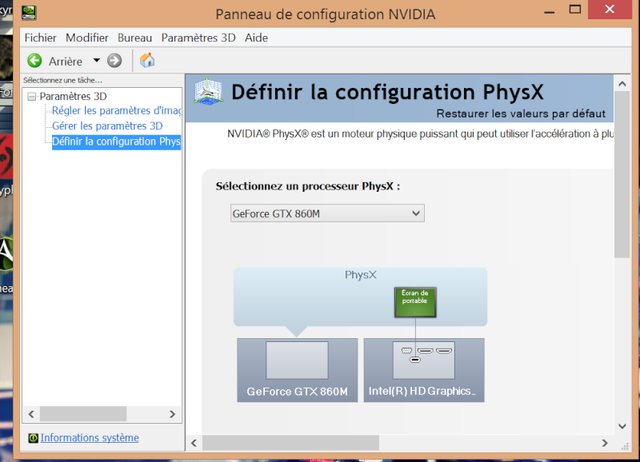The image size is (640, 462).
Task: Click the Informations système link
Action: click(90, 438)
